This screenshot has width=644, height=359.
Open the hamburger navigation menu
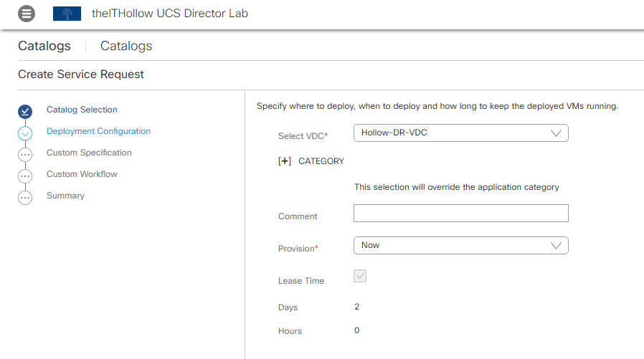click(26, 14)
